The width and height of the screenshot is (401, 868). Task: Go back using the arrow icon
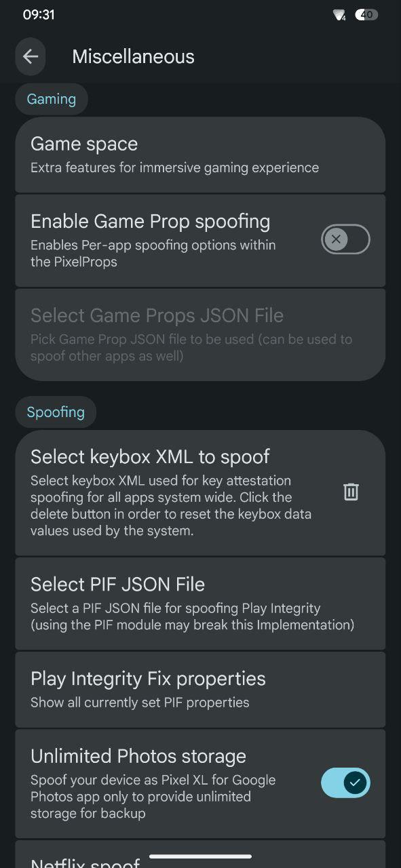(x=31, y=56)
